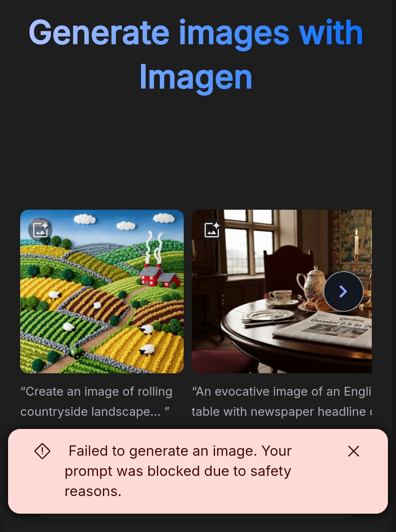Click the warning diamond icon in toast

point(43,451)
